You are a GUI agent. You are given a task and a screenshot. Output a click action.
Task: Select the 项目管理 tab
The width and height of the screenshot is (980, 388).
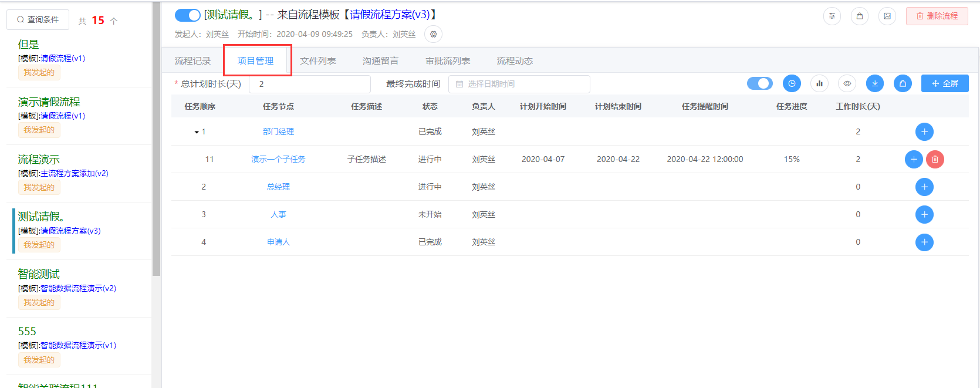click(x=255, y=61)
